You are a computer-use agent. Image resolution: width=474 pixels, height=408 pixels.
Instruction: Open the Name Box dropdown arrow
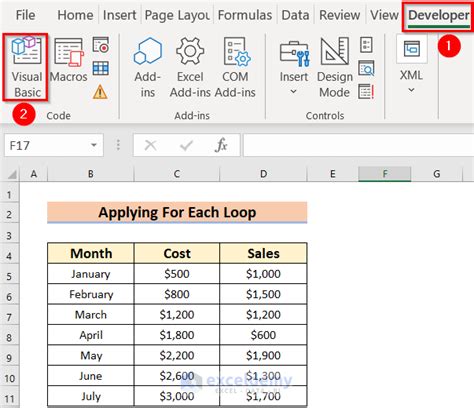(x=94, y=145)
